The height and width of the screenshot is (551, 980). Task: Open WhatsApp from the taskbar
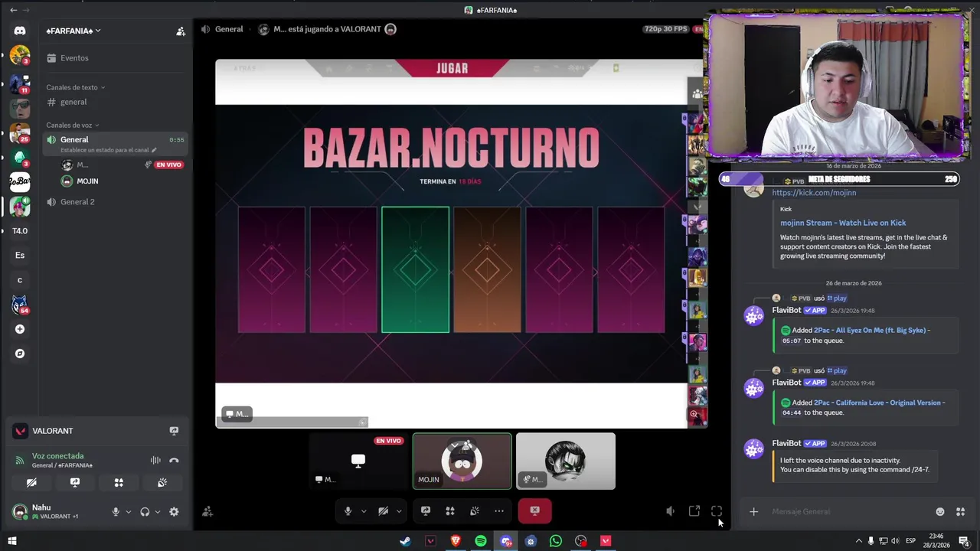[556, 541]
